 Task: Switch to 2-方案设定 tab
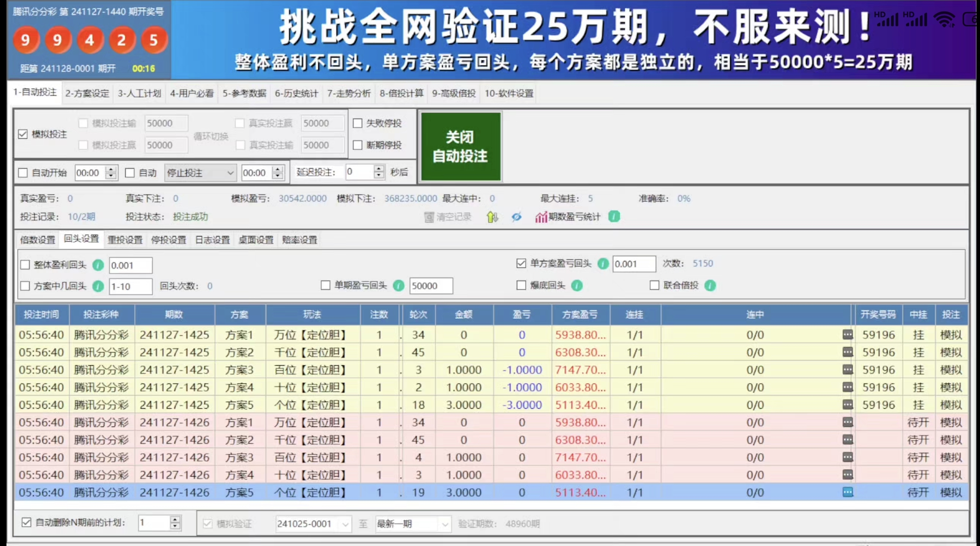click(x=87, y=93)
